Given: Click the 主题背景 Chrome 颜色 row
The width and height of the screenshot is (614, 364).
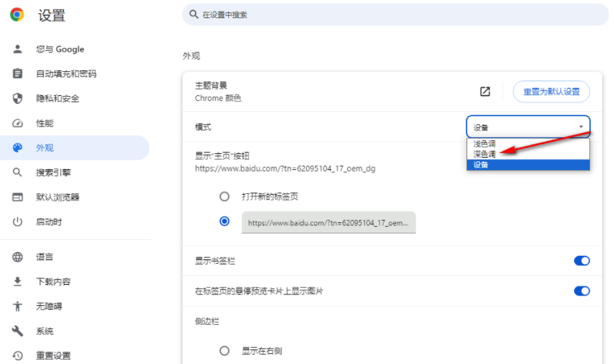Looking at the screenshot, I should click(392, 92).
